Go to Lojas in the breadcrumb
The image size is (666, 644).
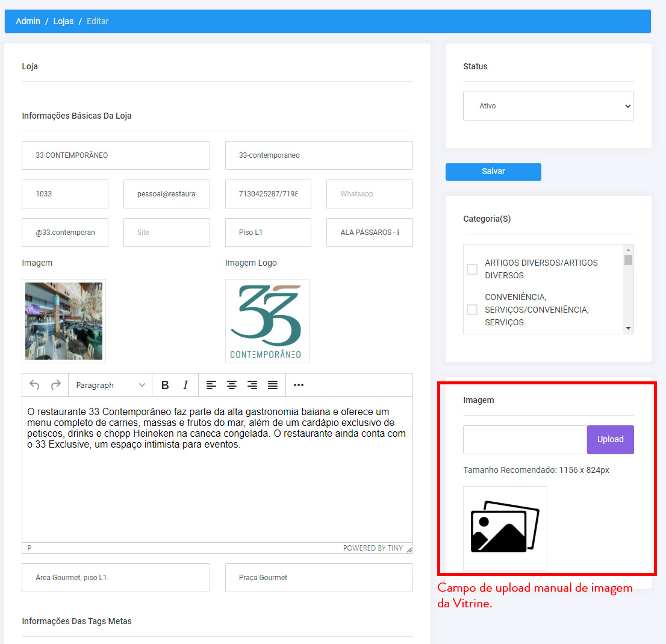pyautogui.click(x=63, y=21)
